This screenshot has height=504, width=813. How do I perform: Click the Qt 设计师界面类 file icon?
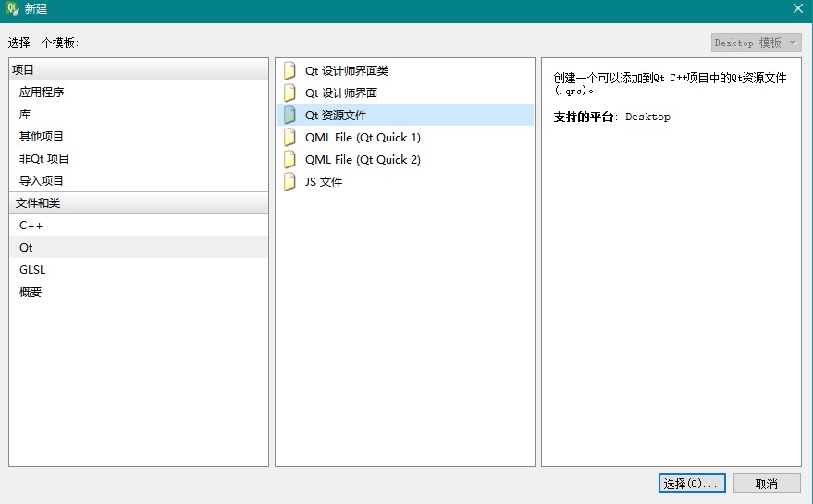(x=290, y=71)
